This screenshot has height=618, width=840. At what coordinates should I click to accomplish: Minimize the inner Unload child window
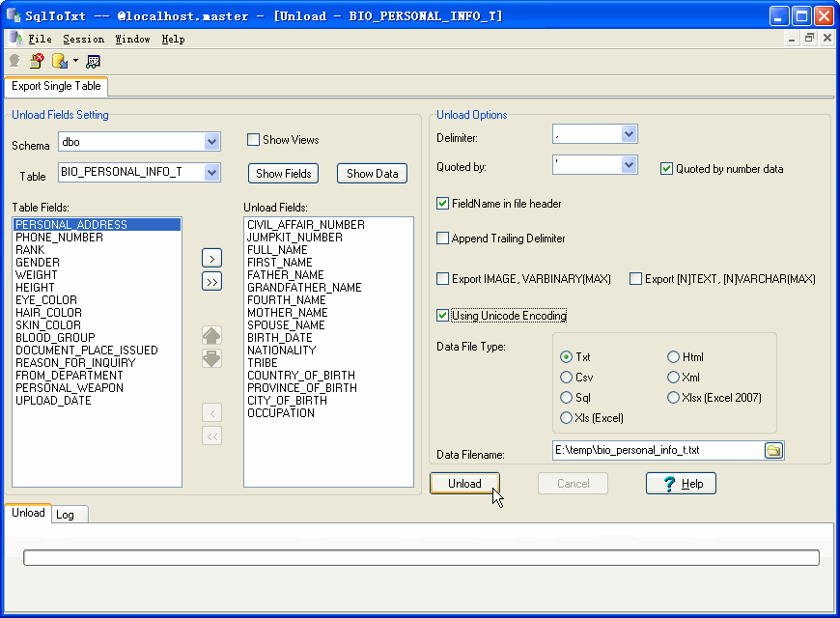792,39
